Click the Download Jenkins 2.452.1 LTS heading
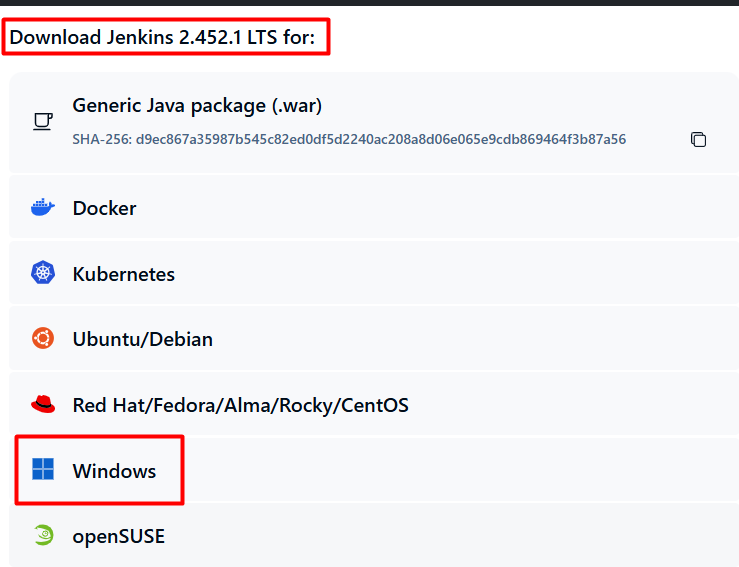 [x=162, y=37]
